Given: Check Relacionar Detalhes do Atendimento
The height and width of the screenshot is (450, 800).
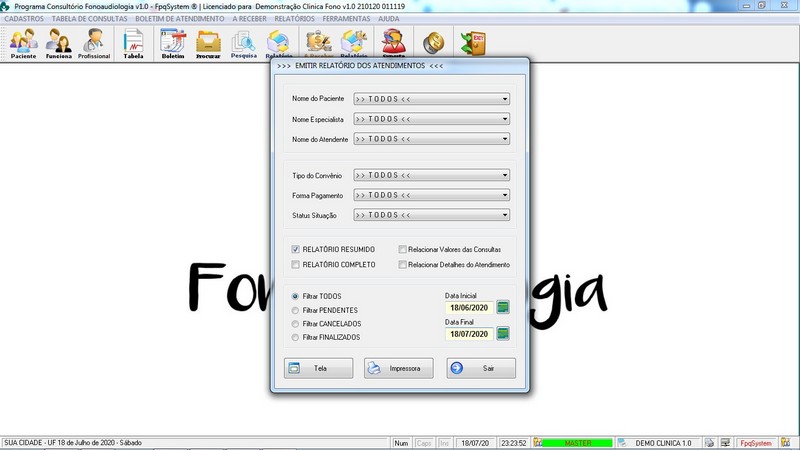Looking at the screenshot, I should 403,264.
